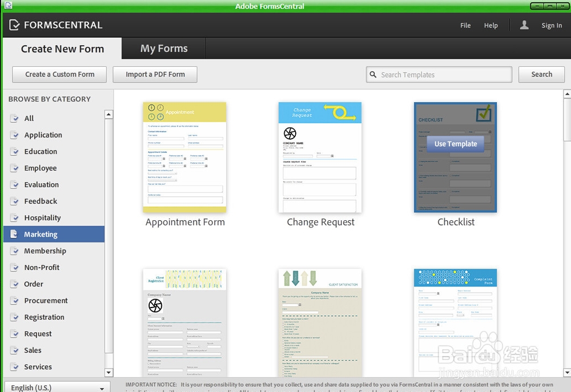Click the icon beside Request category
This screenshot has width=571, height=392.
pos(14,334)
